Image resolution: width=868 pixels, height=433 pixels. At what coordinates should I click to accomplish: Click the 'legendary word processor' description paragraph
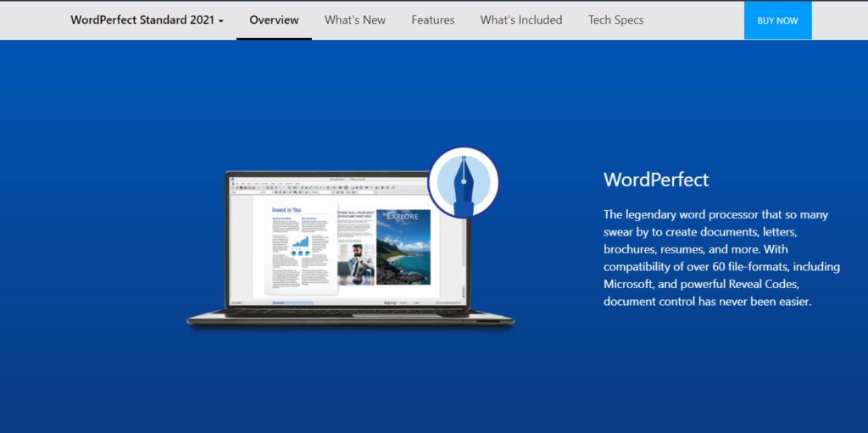722,258
